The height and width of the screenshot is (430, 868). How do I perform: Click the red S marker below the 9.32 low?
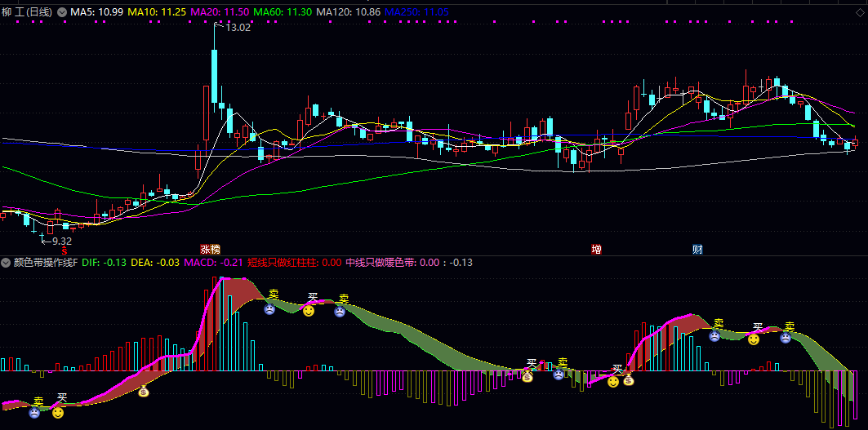coord(65,250)
